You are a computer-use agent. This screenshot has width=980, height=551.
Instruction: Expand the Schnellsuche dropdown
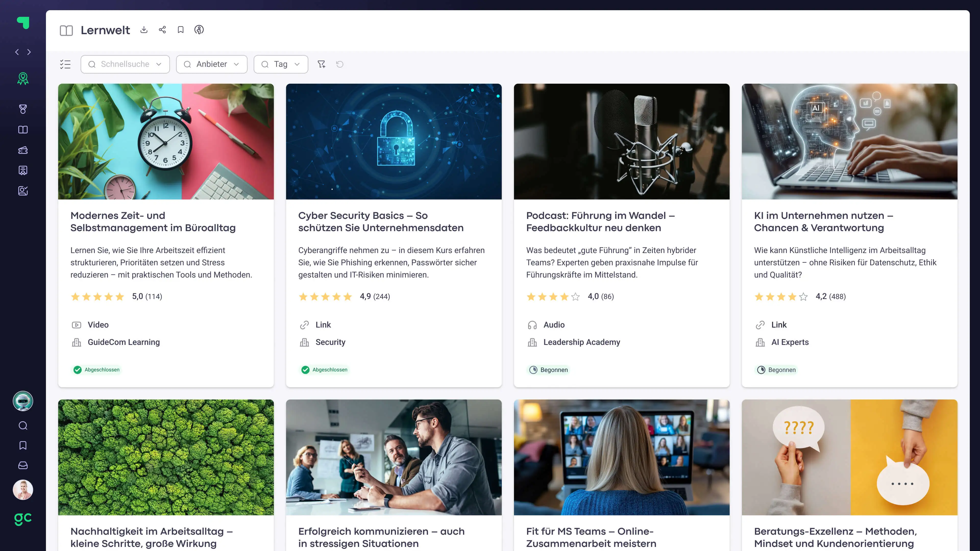pos(125,64)
